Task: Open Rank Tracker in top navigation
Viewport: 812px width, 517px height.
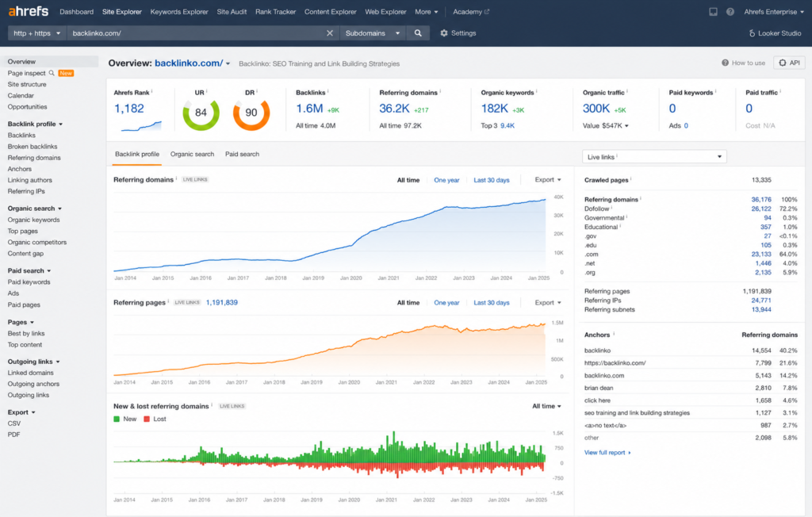Action: tap(275, 11)
